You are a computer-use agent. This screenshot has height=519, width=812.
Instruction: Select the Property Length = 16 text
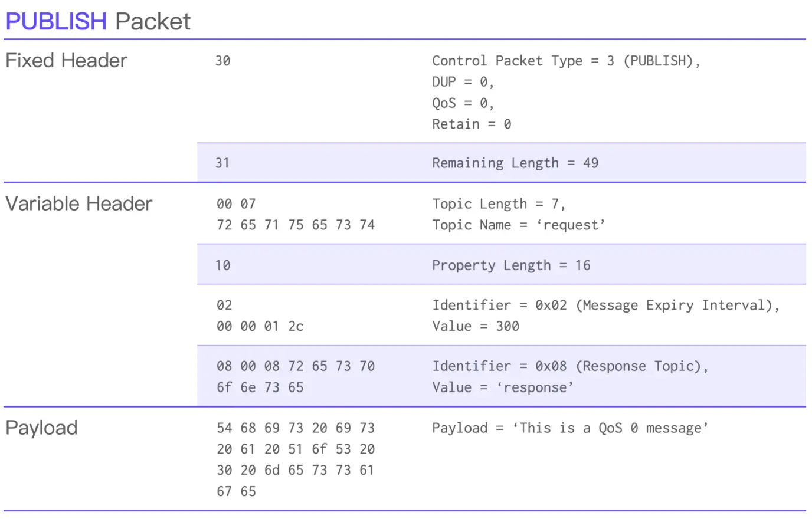(511, 265)
